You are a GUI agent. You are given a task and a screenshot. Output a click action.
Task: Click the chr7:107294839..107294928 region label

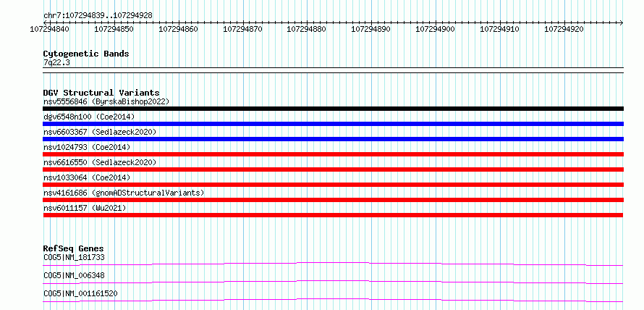(98, 15)
